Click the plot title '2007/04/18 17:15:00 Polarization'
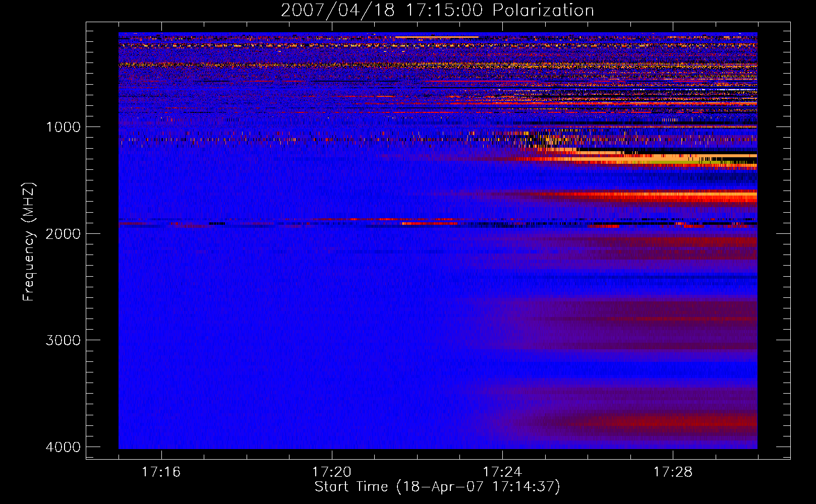The width and height of the screenshot is (816, 504). point(437,11)
